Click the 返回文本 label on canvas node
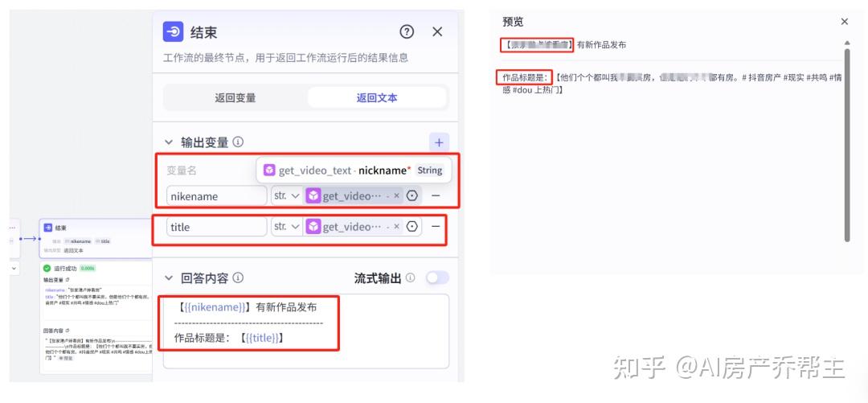Viewport: 868px width, 403px height. click(73, 250)
